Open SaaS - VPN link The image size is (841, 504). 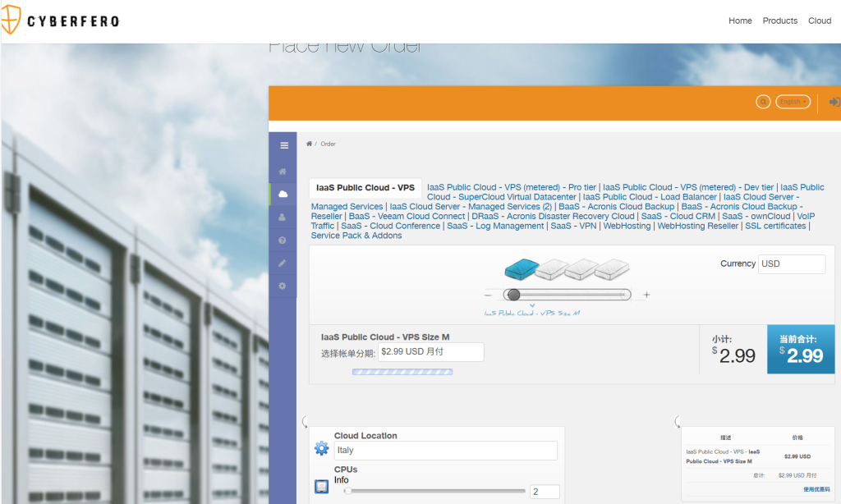[x=573, y=226]
